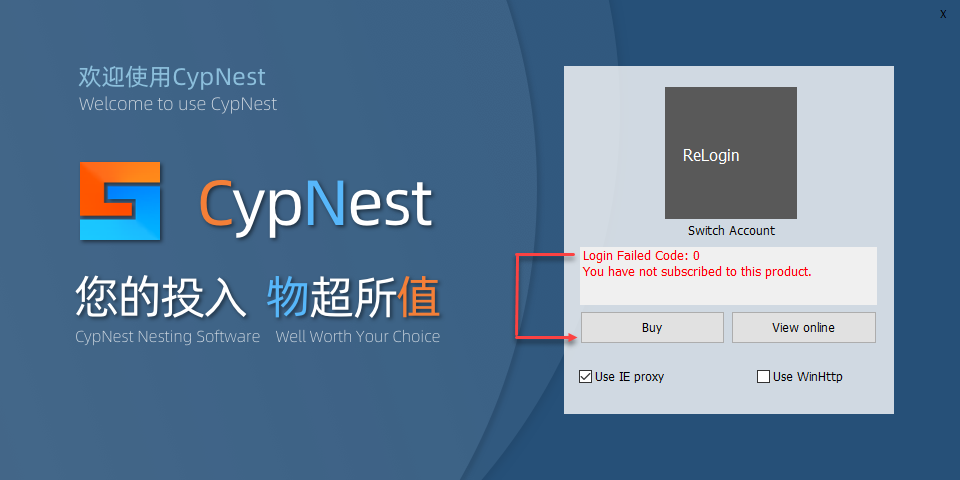Click the Chinese welcome text '欢迎使用CypNest'
This screenshot has height=480, width=960.
coord(172,77)
